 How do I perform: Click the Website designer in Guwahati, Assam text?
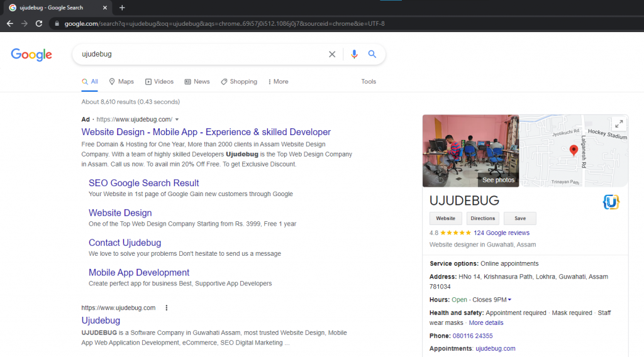coord(482,244)
